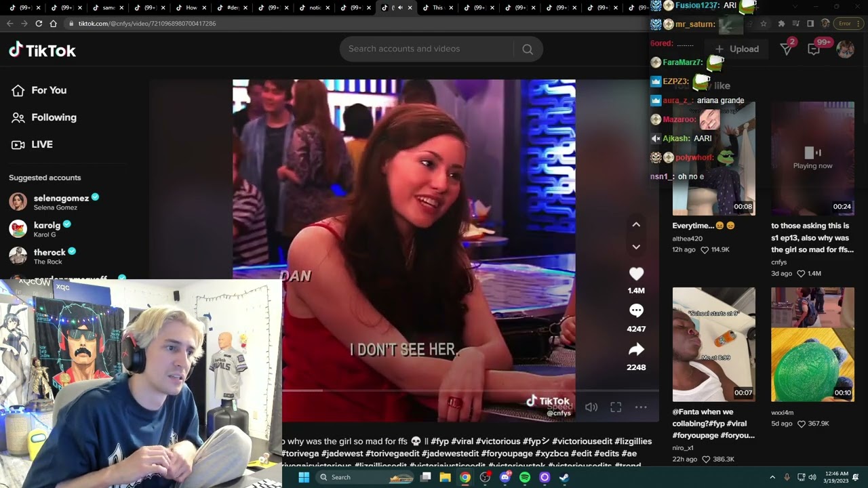Open Discord from the taskbar
868x488 pixels.
(505, 477)
